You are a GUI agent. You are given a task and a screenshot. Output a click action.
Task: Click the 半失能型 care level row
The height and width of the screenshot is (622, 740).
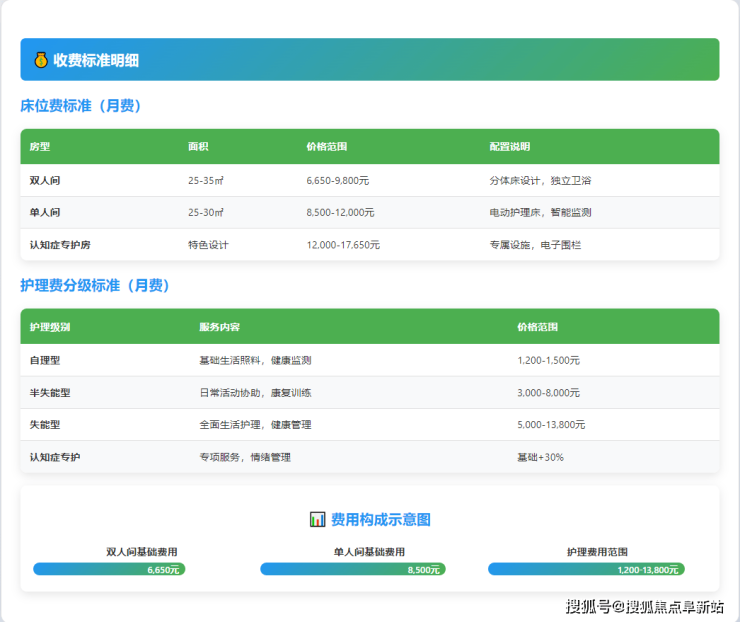click(x=370, y=393)
